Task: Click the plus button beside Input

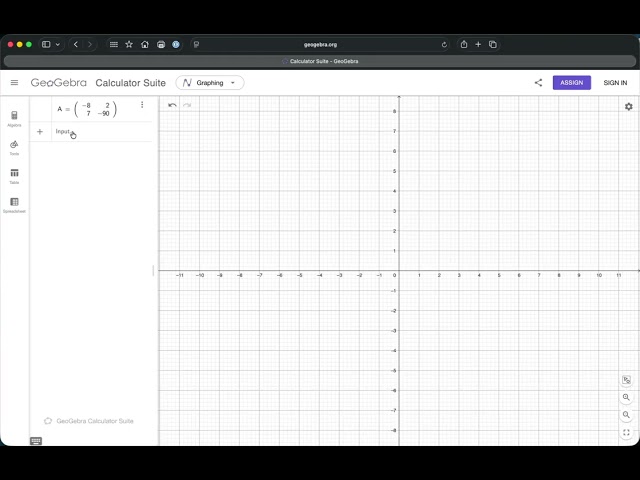Action: click(40, 131)
